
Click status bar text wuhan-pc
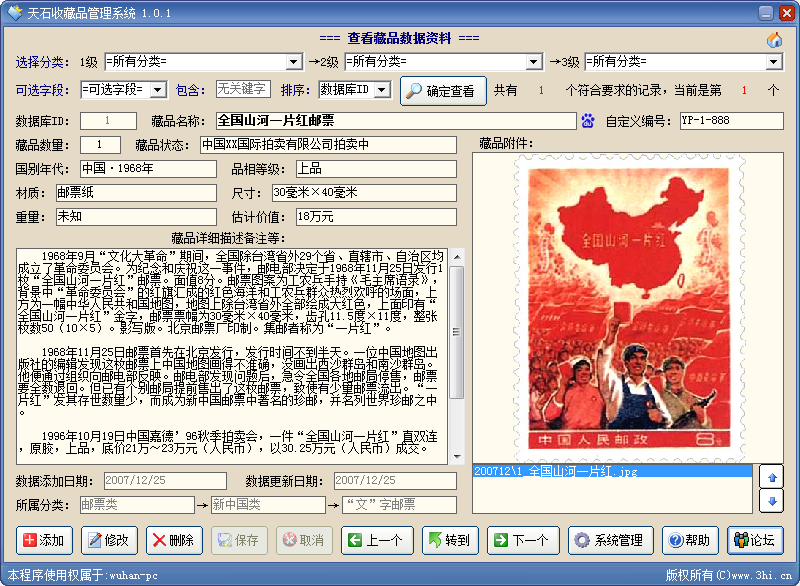(134, 576)
